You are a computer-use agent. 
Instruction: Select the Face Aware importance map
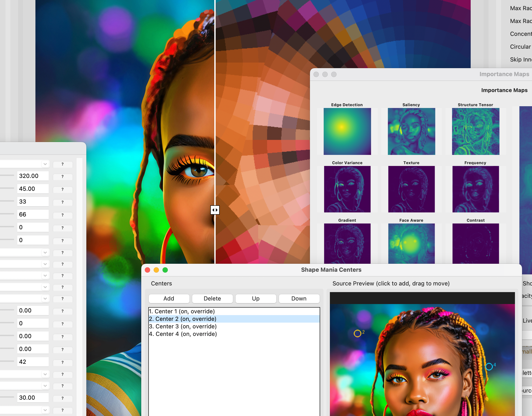[x=411, y=244]
